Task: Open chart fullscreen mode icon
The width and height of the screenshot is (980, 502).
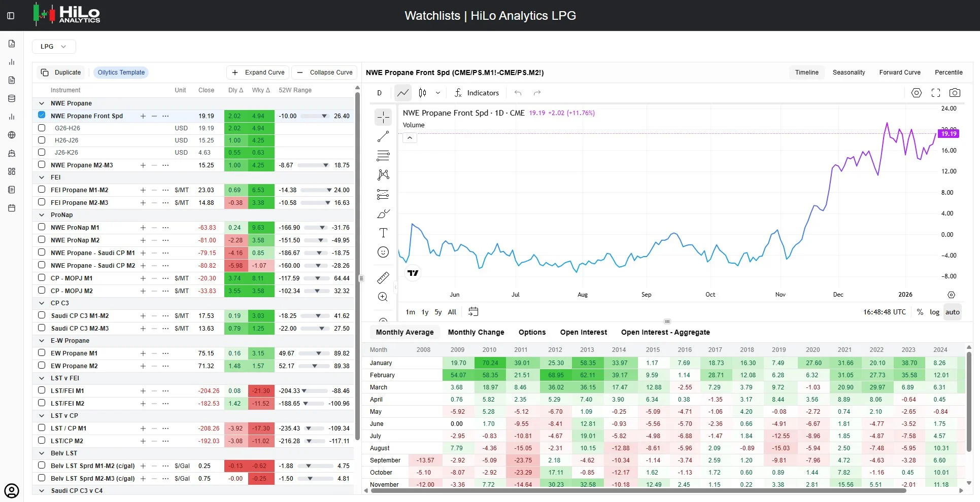Action: (x=936, y=93)
